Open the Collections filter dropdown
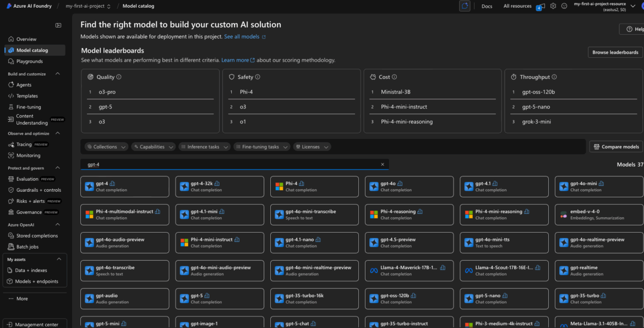644x328 pixels. 107,147
